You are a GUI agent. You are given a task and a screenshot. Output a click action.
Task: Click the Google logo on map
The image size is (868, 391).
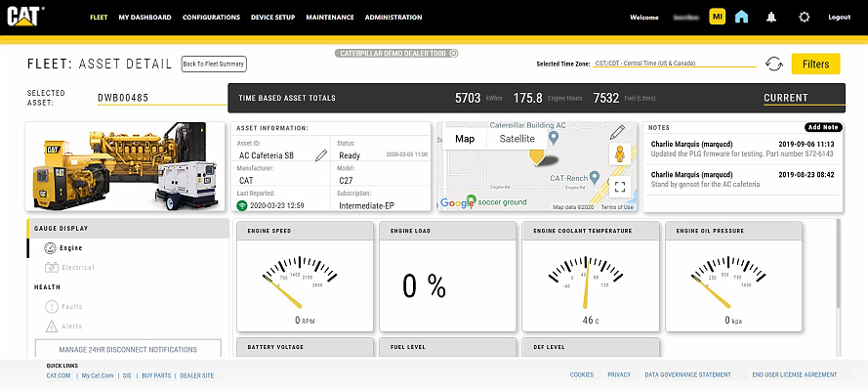(457, 203)
